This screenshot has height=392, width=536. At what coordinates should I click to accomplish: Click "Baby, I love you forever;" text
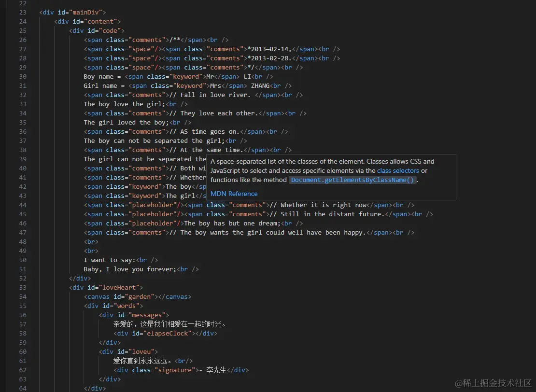[x=130, y=269]
